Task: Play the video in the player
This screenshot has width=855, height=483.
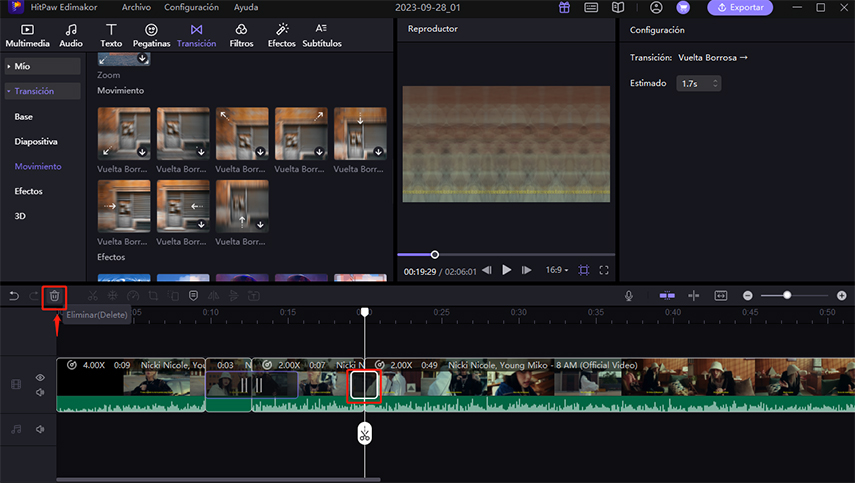Action: point(507,270)
